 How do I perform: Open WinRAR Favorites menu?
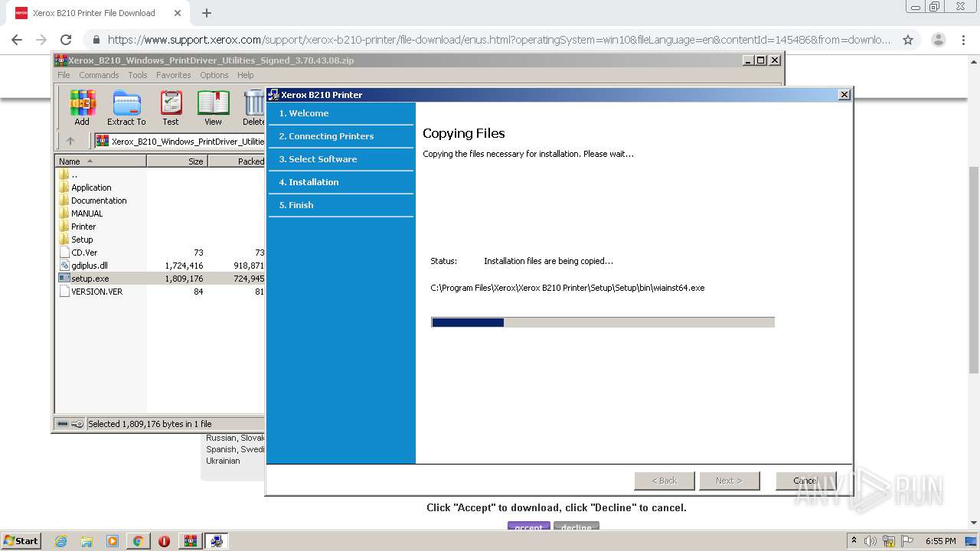(x=174, y=75)
